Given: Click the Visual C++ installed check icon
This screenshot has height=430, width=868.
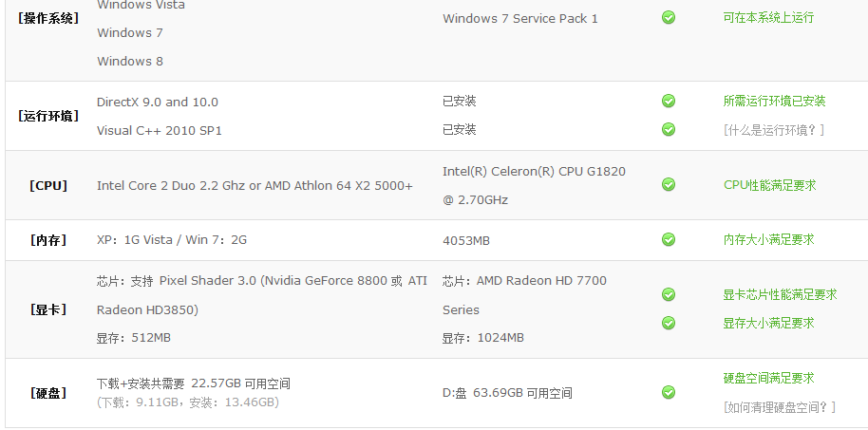Looking at the screenshot, I should (669, 129).
